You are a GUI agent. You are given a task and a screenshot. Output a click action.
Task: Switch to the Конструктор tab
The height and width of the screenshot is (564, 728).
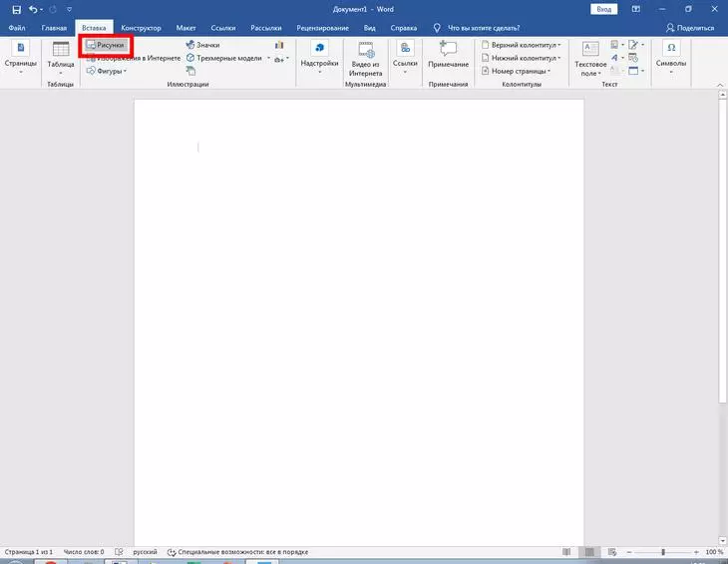pos(141,28)
